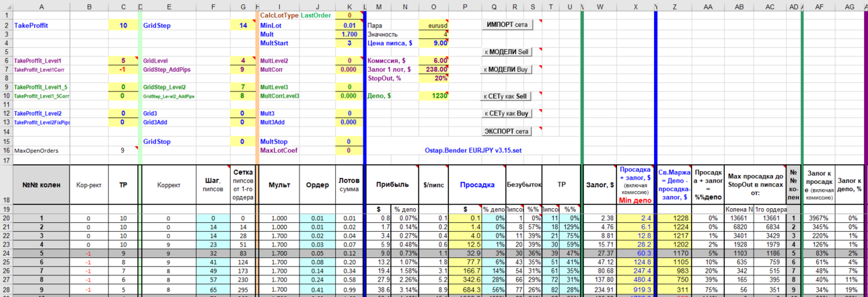
Task: Click the ИМПОРТ сета button
Action: tap(507, 25)
